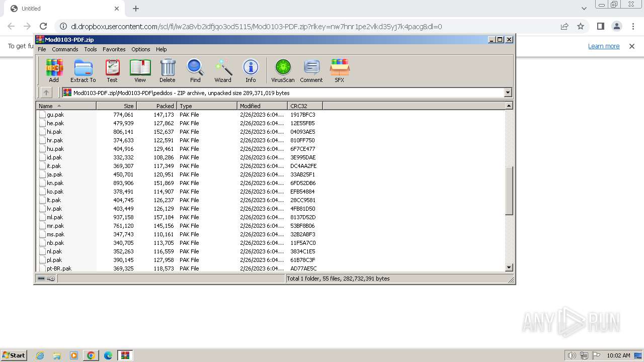Show archive Info
Viewport: 644px width, 362px height.
click(x=251, y=70)
